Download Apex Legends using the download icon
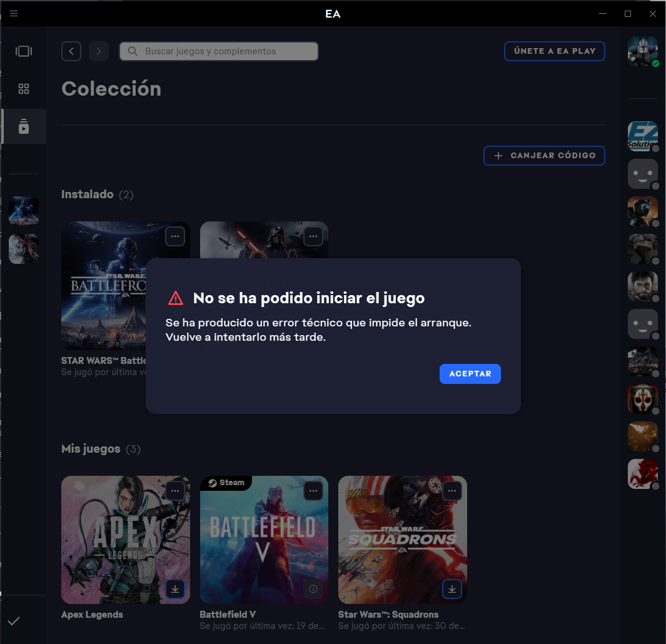Image resolution: width=666 pixels, height=644 pixels. pyautogui.click(x=175, y=588)
